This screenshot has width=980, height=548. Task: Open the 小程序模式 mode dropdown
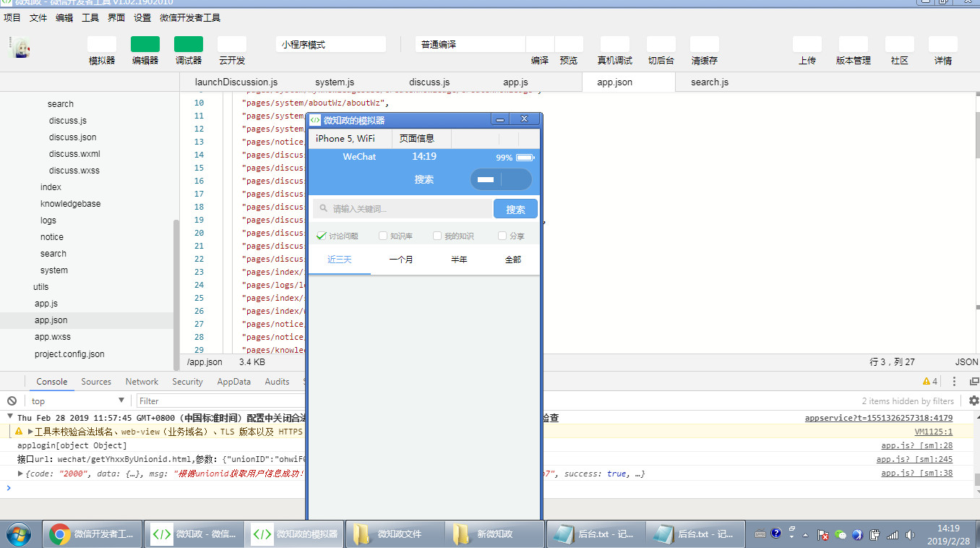(x=330, y=45)
